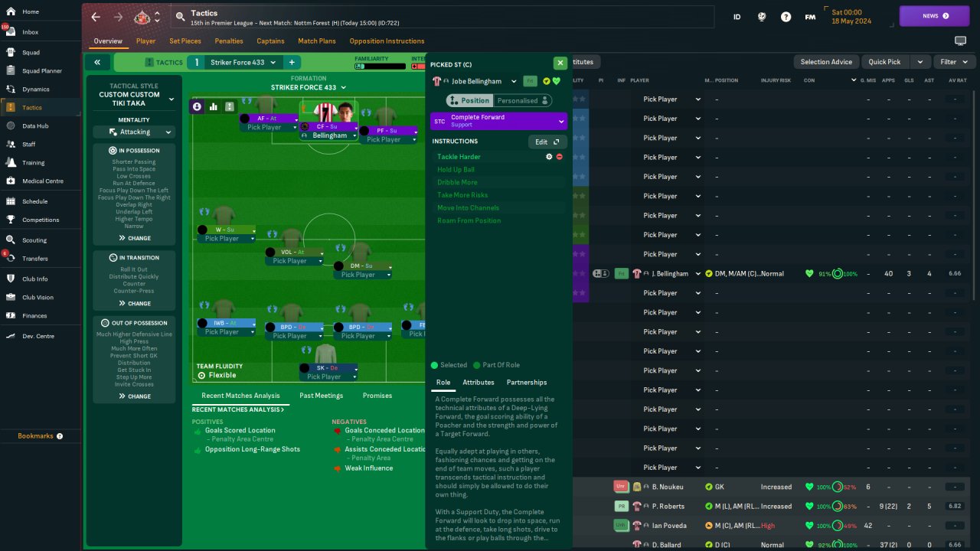Open the ID in-game editor icon
Screen dimensions: 980x551
point(737,17)
